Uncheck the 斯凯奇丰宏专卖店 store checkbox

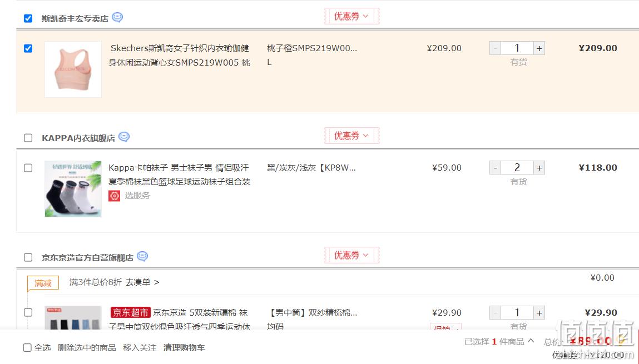28,18
